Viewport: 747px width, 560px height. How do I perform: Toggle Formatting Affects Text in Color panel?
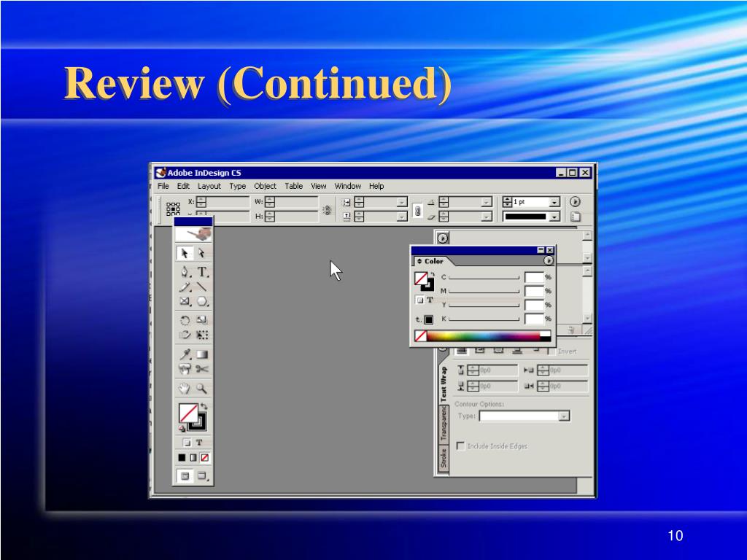430,300
